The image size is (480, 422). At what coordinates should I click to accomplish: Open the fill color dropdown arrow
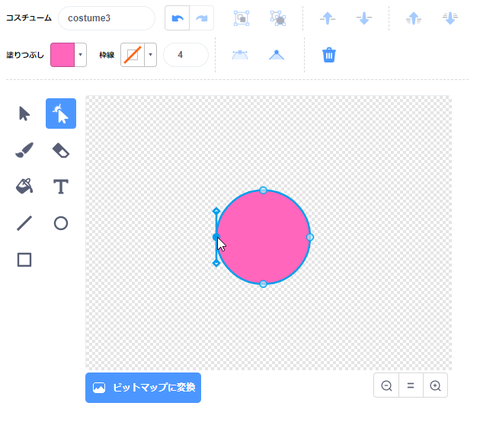(80, 55)
